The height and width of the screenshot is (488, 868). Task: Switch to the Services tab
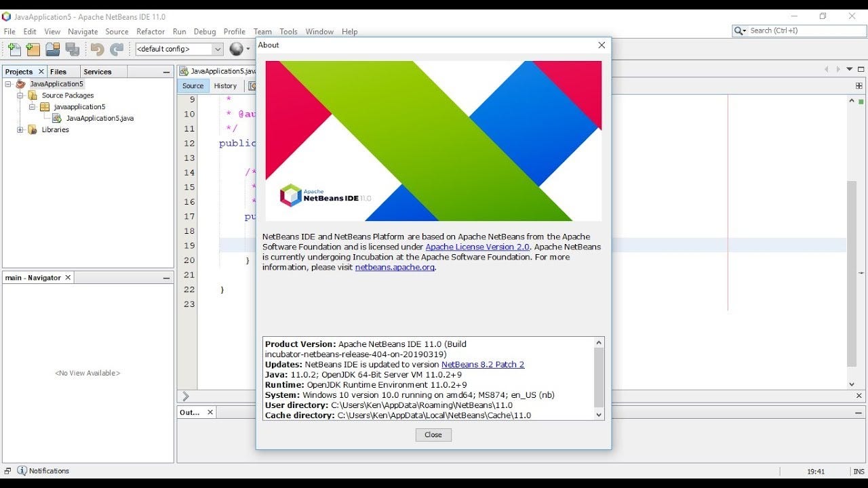pyautogui.click(x=98, y=72)
